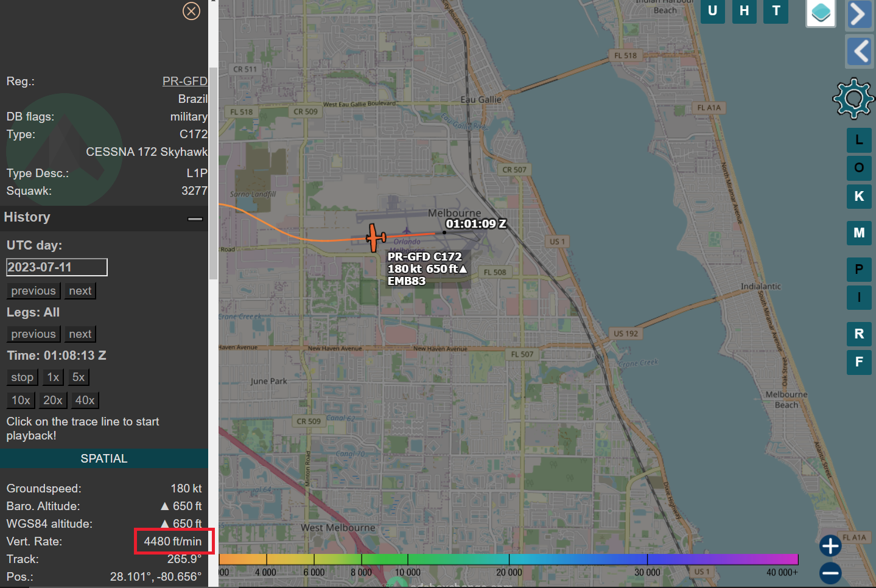Toggle the L map button
876x588 pixels.
[859, 140]
